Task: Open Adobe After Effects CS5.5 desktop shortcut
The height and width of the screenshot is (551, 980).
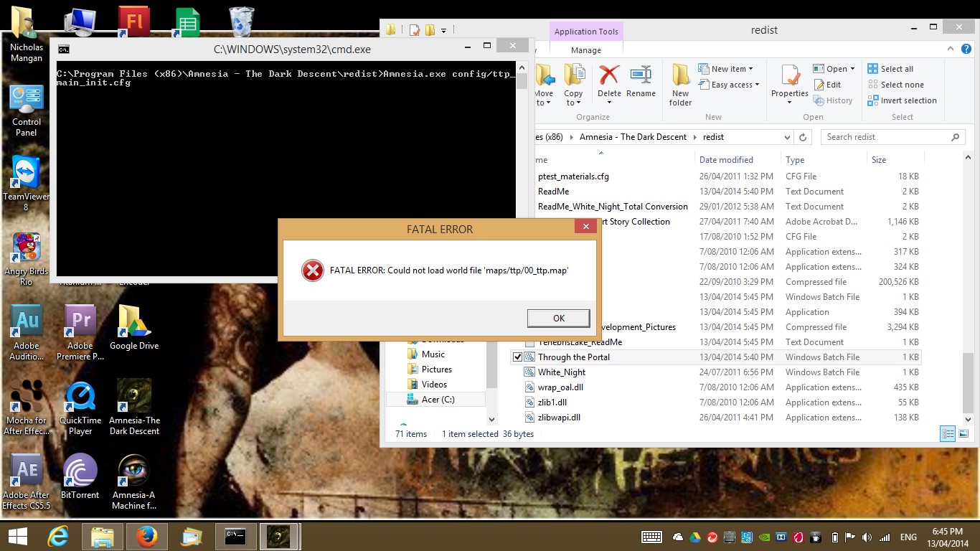Action: pyautogui.click(x=27, y=482)
